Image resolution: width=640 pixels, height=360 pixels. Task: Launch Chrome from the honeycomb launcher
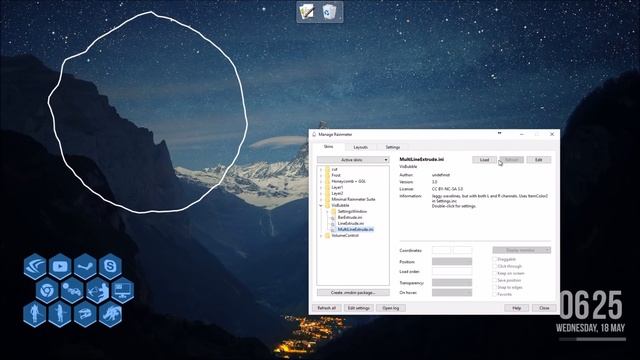tap(47, 291)
